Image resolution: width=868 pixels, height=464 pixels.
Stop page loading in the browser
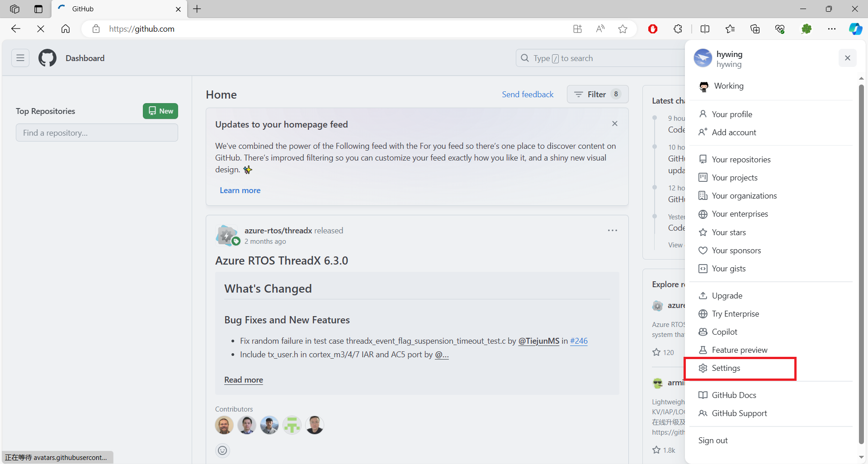41,29
